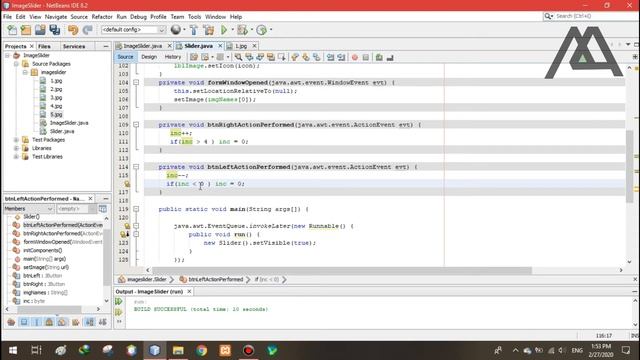Image resolution: width=640 pixels, height=360 pixels.
Task: Open the History view button
Action: pos(173,57)
